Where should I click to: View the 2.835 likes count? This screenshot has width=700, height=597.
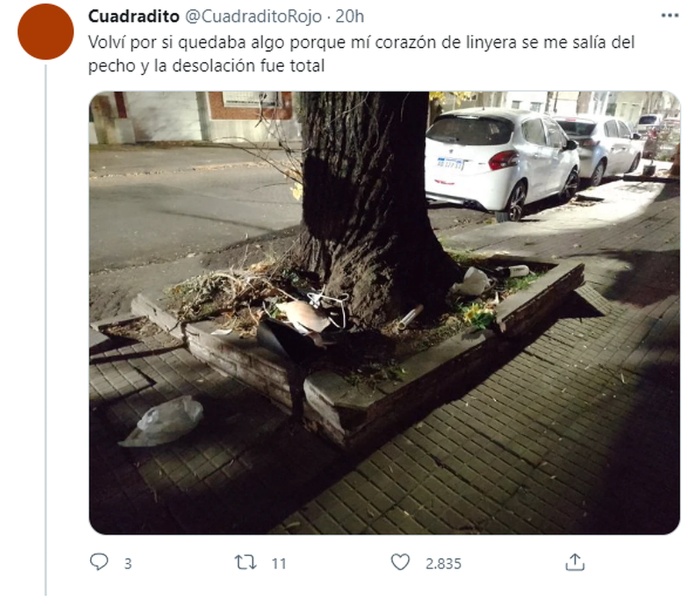coord(443,564)
